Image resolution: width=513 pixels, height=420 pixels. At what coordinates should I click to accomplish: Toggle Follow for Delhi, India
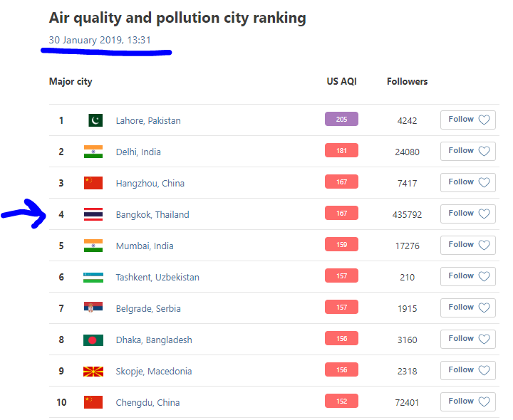467,151
